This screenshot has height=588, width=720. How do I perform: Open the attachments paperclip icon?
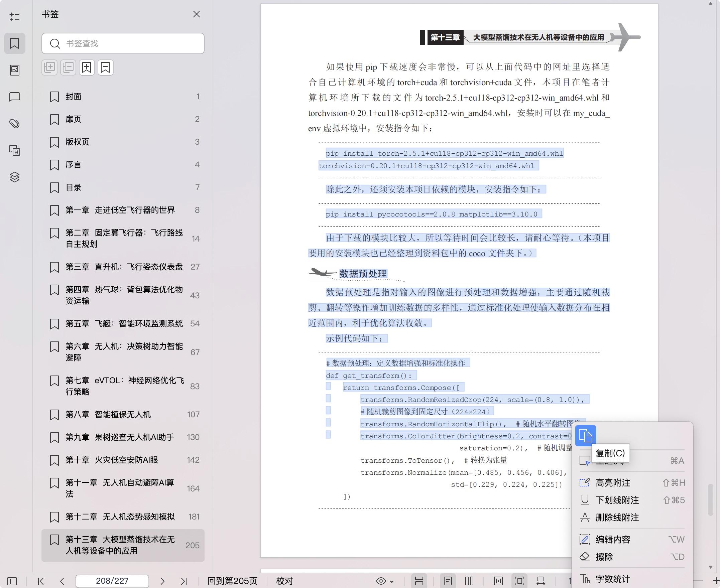coord(15,124)
